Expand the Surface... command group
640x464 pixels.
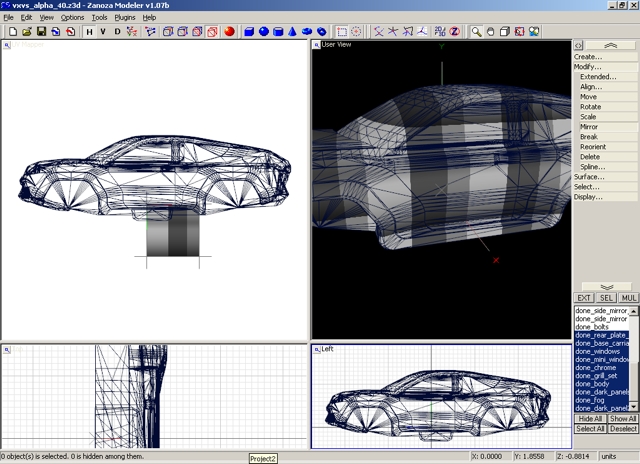coord(589,177)
